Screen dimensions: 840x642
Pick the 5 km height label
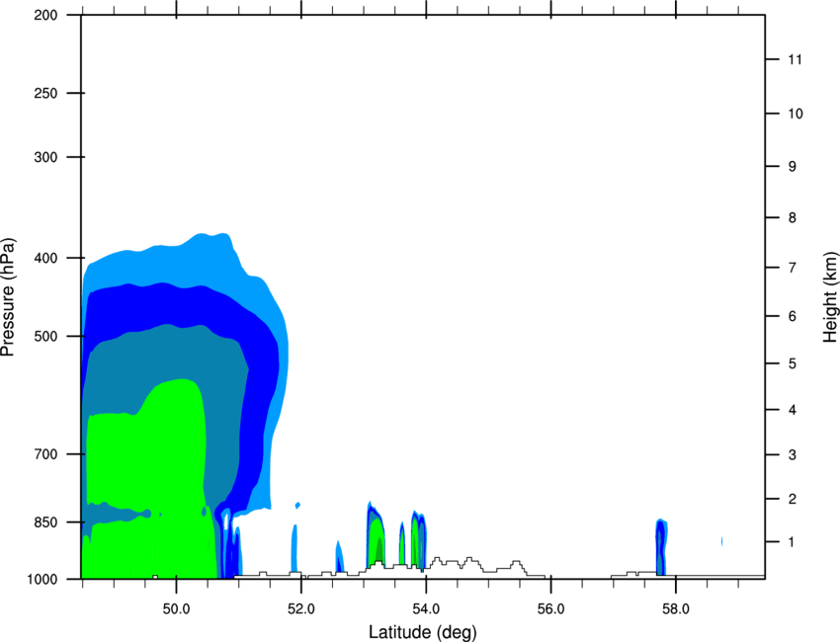point(793,363)
